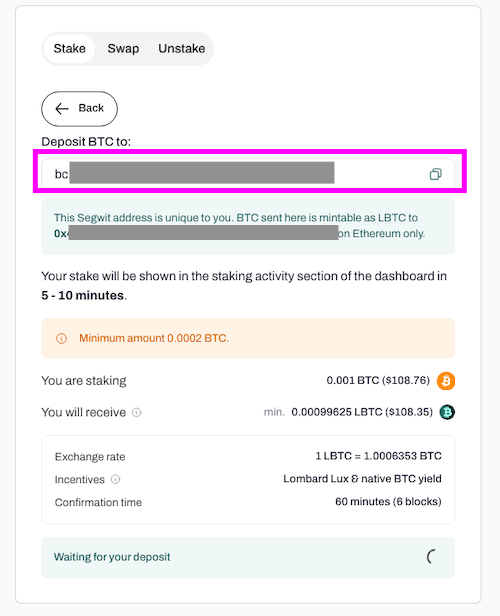Switch to the Stake tab
The height and width of the screenshot is (616, 500).
(x=70, y=49)
